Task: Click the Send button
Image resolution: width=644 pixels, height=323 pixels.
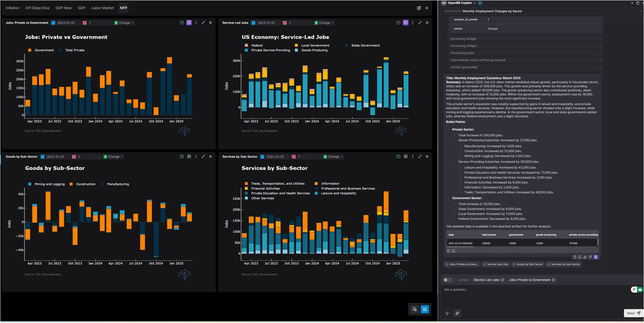Action: pyautogui.click(x=634, y=313)
